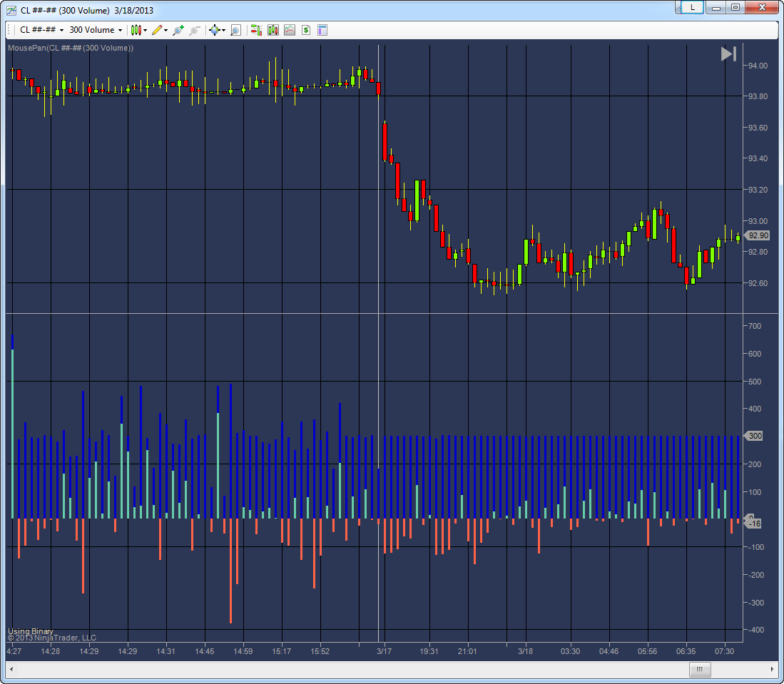Click the 93.20 price axis label
This screenshot has width=784, height=684.
(758, 190)
